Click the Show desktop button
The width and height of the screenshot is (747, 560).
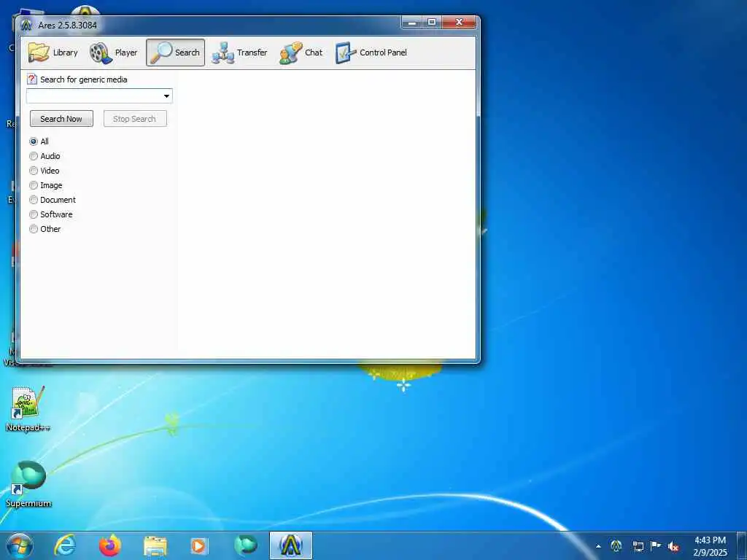pyautogui.click(x=742, y=545)
